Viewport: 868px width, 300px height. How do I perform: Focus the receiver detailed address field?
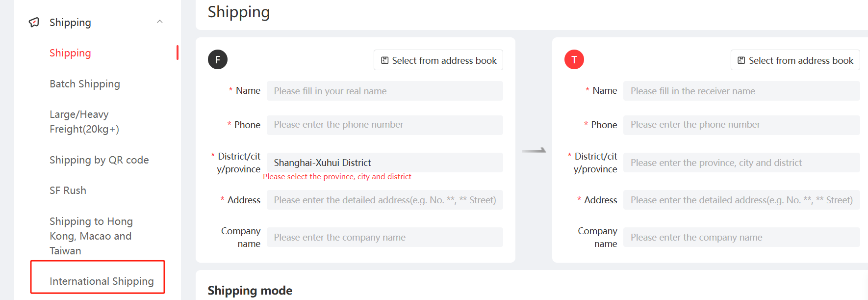click(741, 200)
